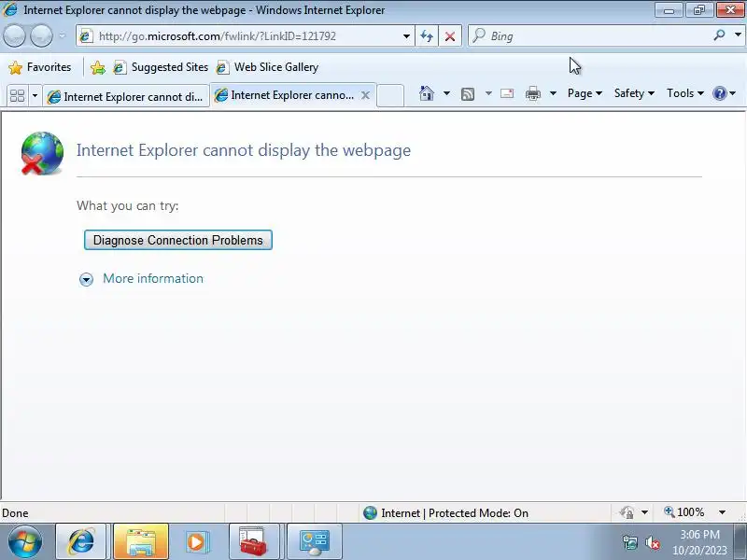Screen dimensions: 747x560
Task: Select the active second tab
Action: coord(285,95)
